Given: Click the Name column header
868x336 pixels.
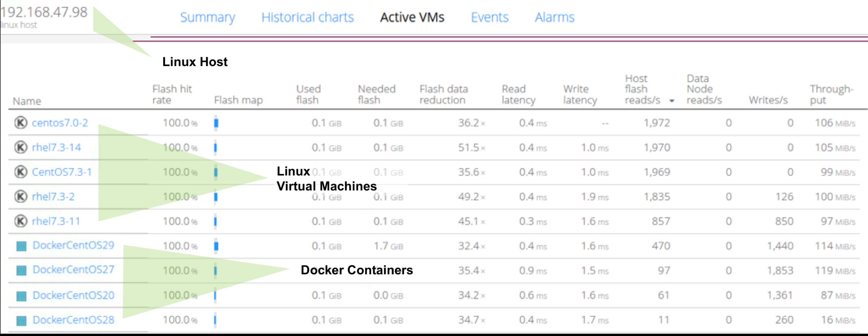Looking at the screenshot, I should point(27,101).
